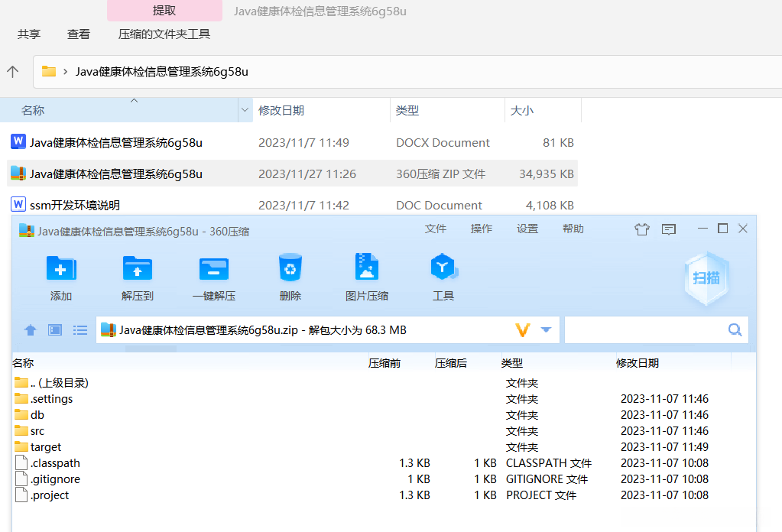Click the db folder icon

[x=21, y=414]
